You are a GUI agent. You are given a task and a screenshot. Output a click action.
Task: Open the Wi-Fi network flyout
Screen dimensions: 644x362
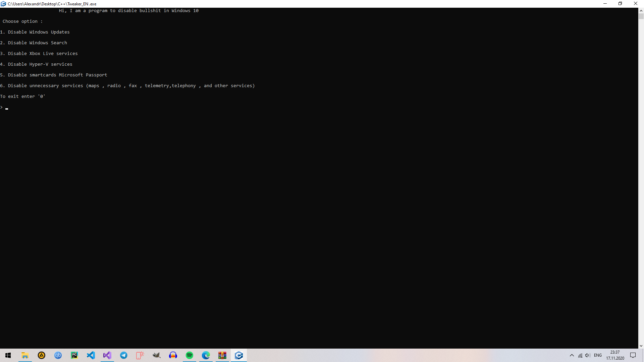(x=580, y=355)
